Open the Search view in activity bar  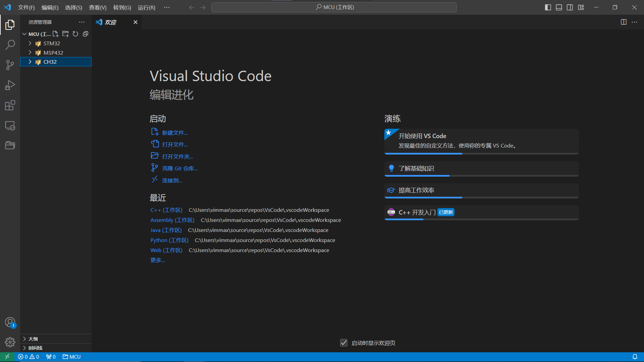(10, 45)
